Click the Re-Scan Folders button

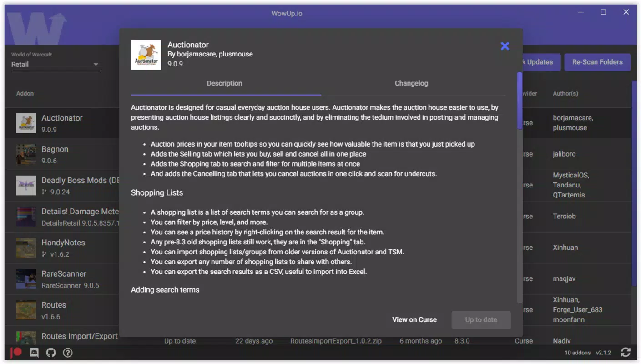tap(597, 62)
